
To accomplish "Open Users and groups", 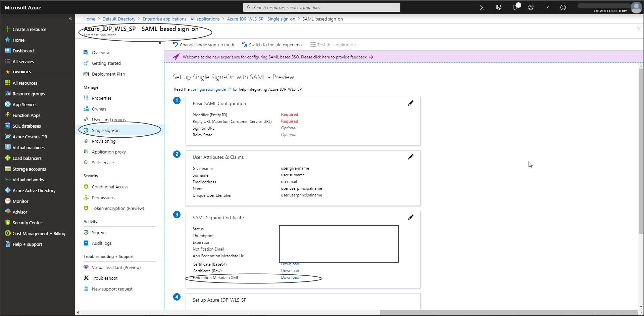I will [x=109, y=120].
